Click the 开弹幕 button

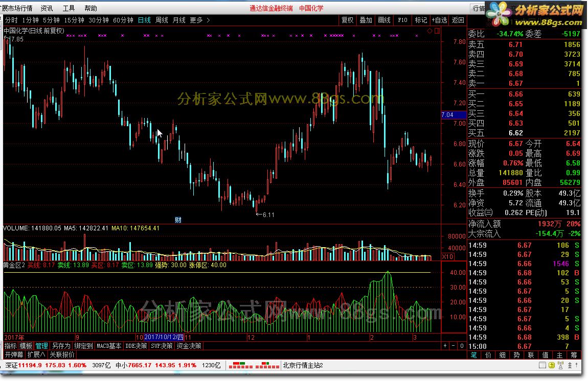[x=14, y=354]
